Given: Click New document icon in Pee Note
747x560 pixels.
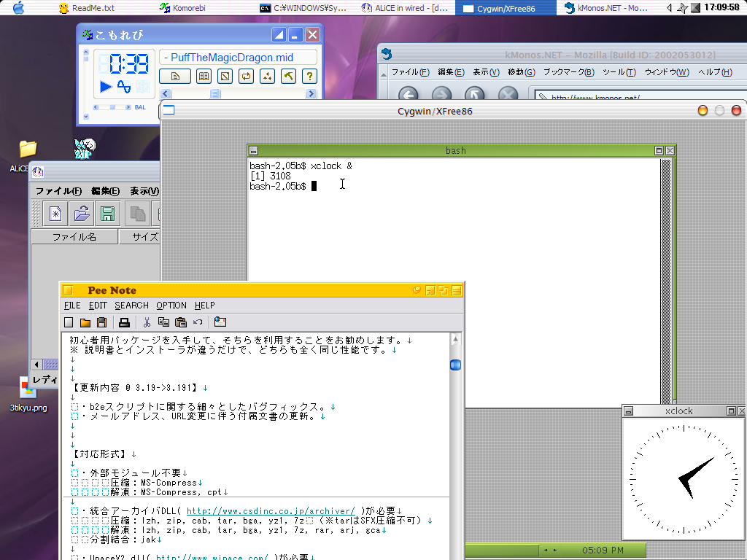Looking at the screenshot, I should click(69, 322).
